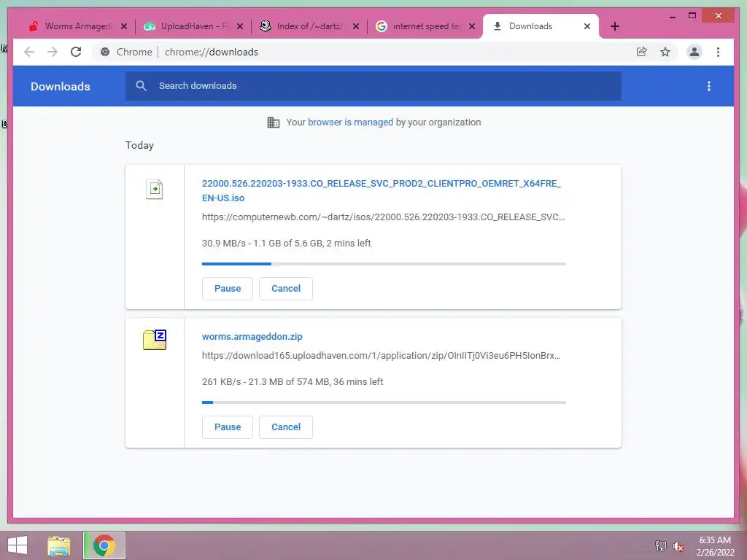This screenshot has width=747, height=560.
Task: Click the chrome://downloads address bar
Action: point(362,52)
